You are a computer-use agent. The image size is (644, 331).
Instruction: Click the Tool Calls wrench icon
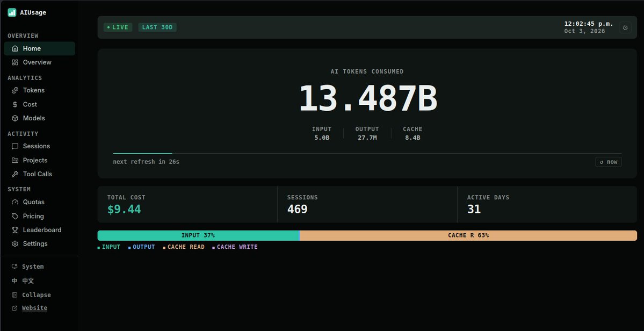click(x=15, y=174)
